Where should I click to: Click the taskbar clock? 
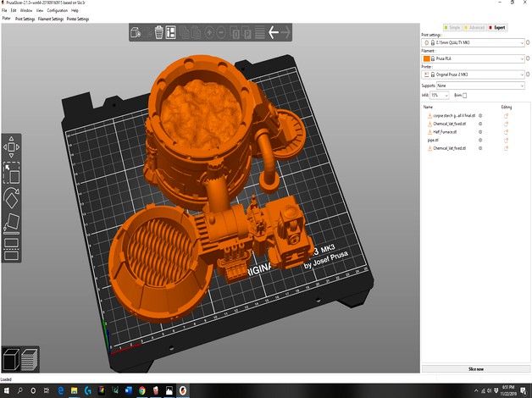[508, 390]
